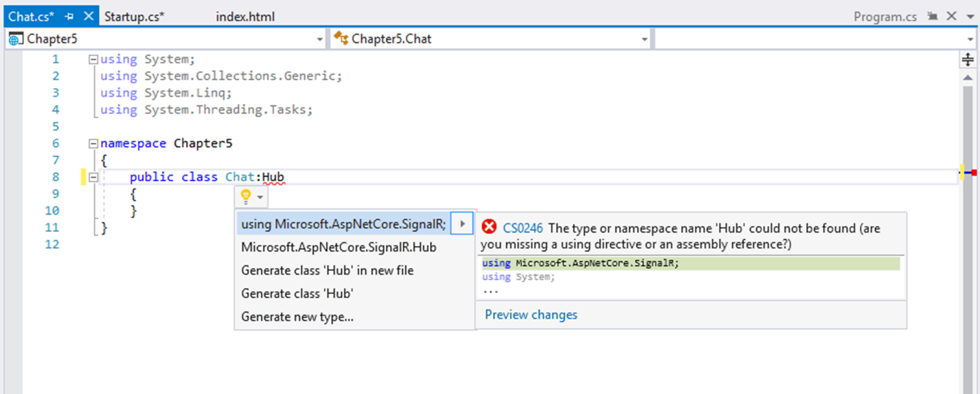Collapse the Chat class outlining region
The height and width of the screenshot is (394, 980).
pyautogui.click(x=93, y=177)
